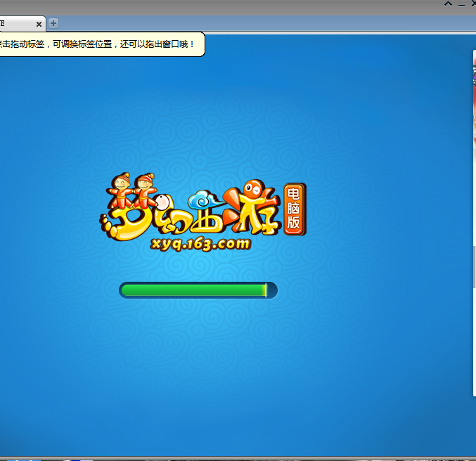Collapse the window using the caret arrow

[448, 4]
